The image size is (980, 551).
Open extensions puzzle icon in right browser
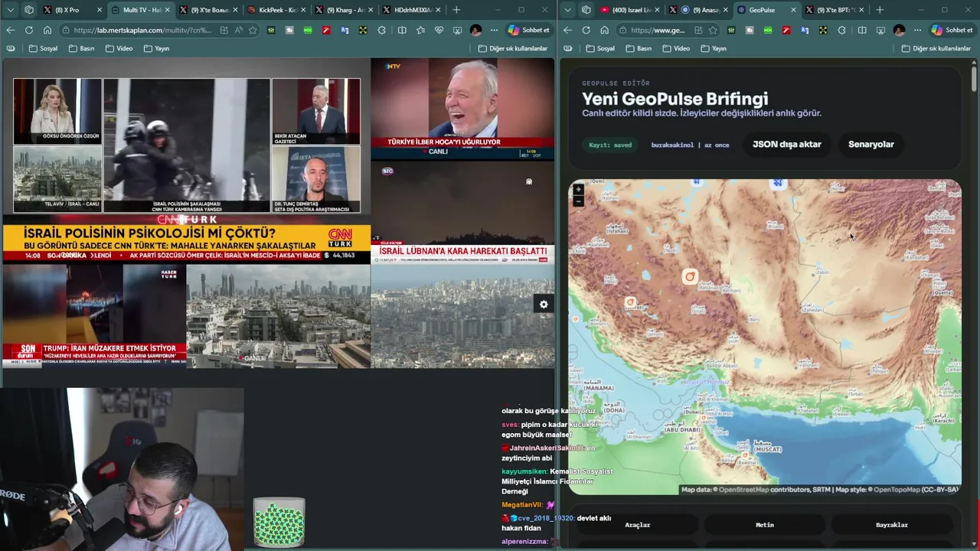coord(842,30)
